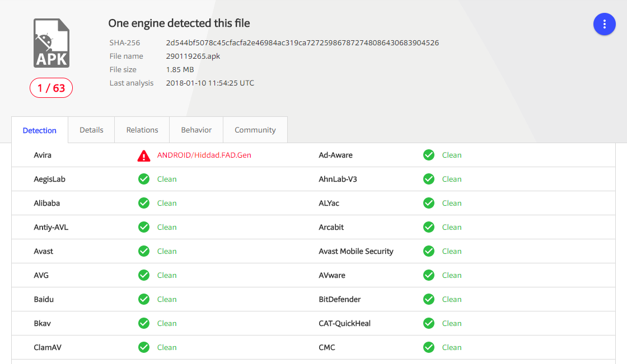The width and height of the screenshot is (627, 364).
Task: Click the Clean result for CMC
Action: point(452,347)
